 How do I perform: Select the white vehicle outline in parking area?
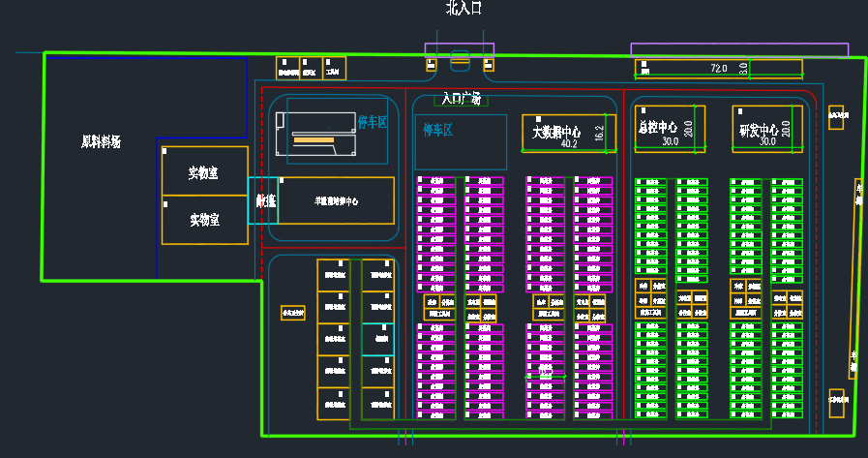pyautogui.click(x=317, y=132)
